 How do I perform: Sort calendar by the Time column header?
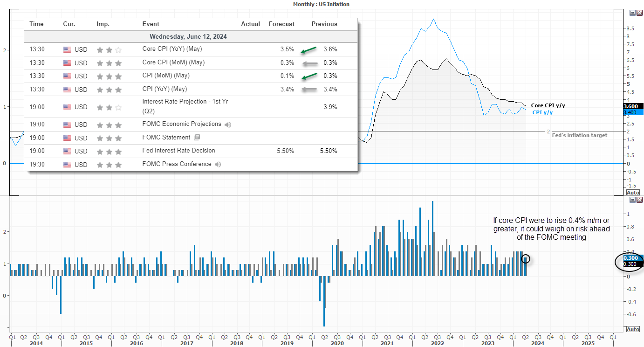[36, 24]
